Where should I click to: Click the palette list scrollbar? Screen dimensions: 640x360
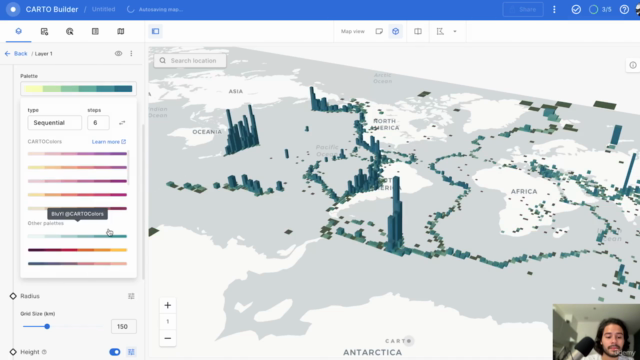coord(129,167)
